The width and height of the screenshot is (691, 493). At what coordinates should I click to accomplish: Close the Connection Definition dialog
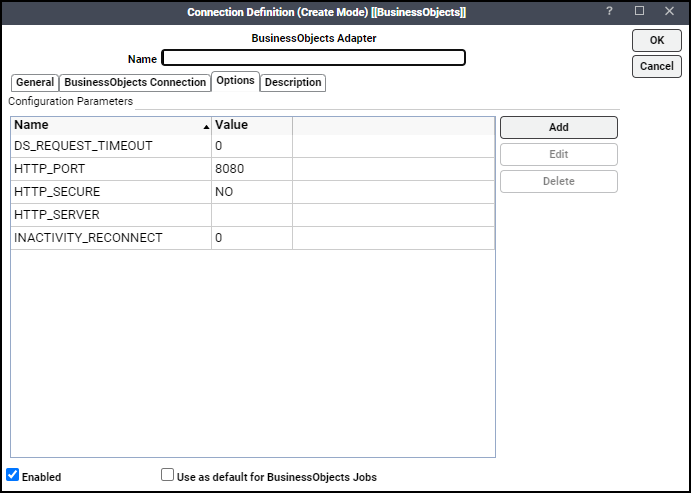[669, 11]
